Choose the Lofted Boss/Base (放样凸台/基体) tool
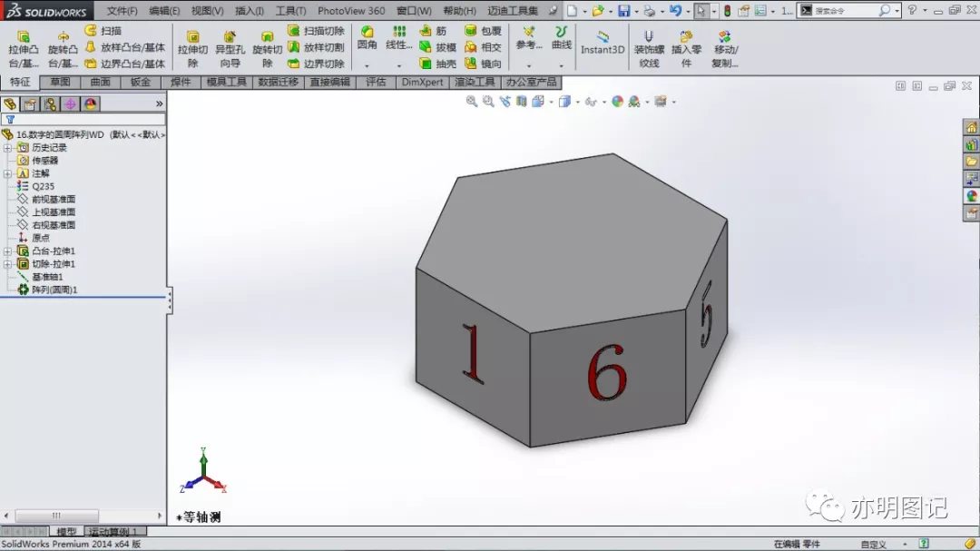The width and height of the screenshot is (980, 551). pos(125,47)
